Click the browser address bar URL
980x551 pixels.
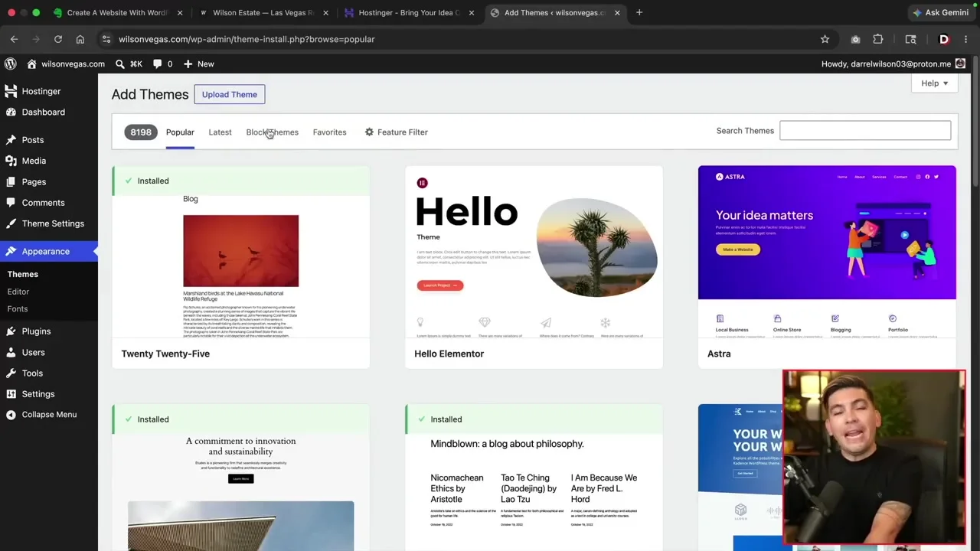[x=247, y=39]
